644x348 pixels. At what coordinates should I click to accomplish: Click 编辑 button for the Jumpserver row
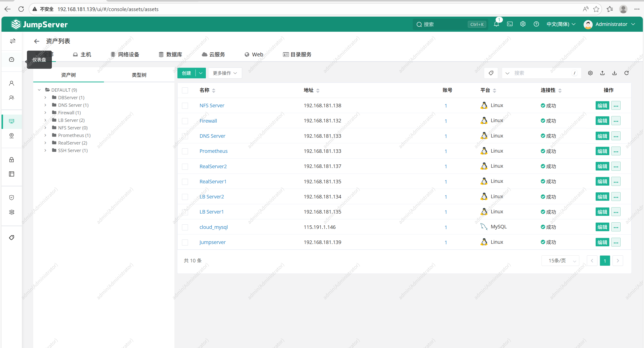coord(602,242)
